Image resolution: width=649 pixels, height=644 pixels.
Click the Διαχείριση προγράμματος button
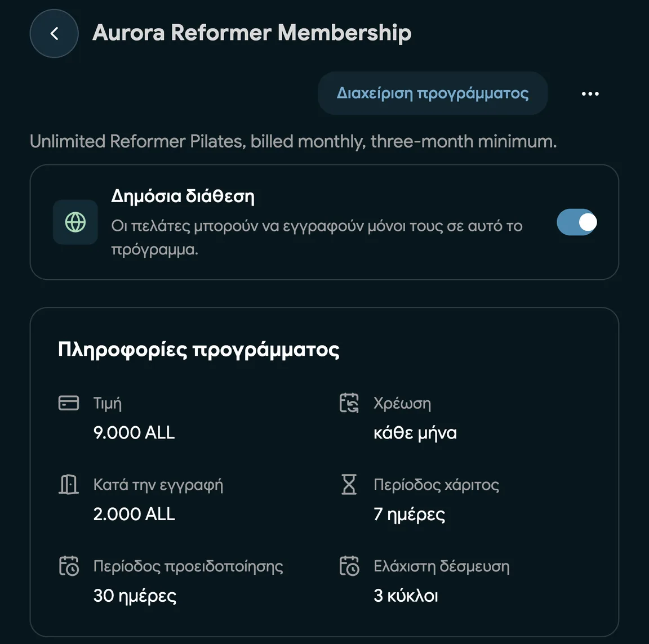(x=433, y=93)
